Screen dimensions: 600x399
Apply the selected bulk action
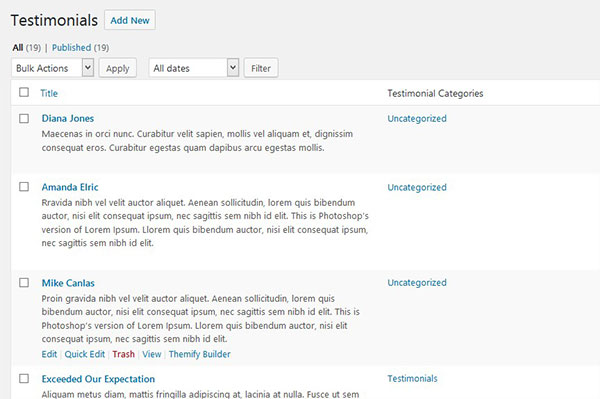pyautogui.click(x=118, y=68)
